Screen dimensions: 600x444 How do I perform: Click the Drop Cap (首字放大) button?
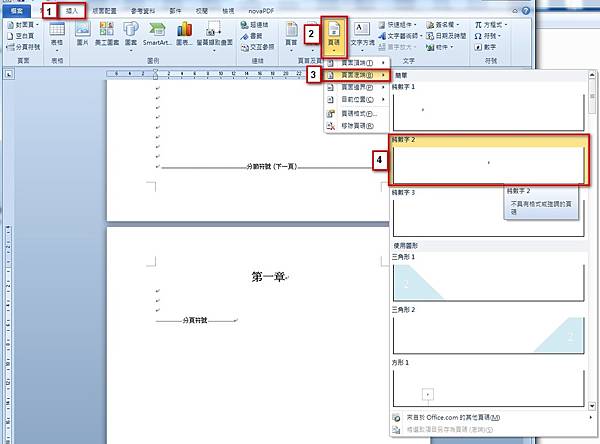pos(397,47)
